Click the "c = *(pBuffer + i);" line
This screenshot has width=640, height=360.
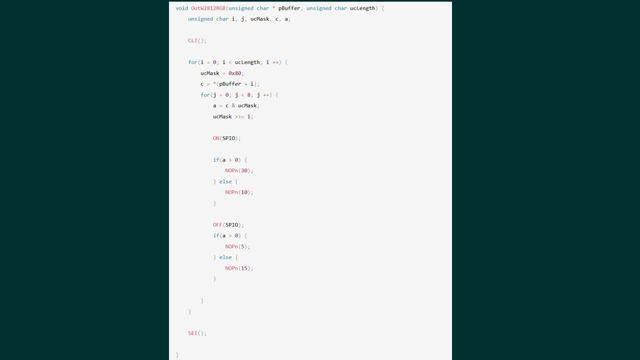pyautogui.click(x=230, y=84)
